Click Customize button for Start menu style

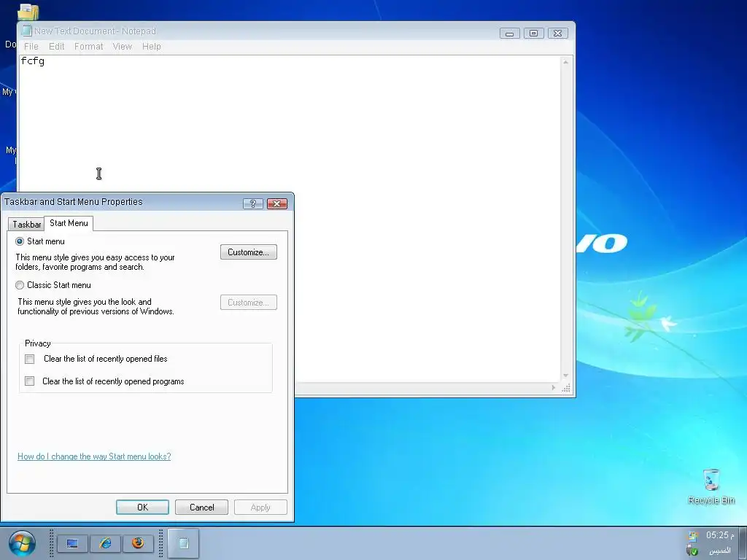tap(248, 252)
